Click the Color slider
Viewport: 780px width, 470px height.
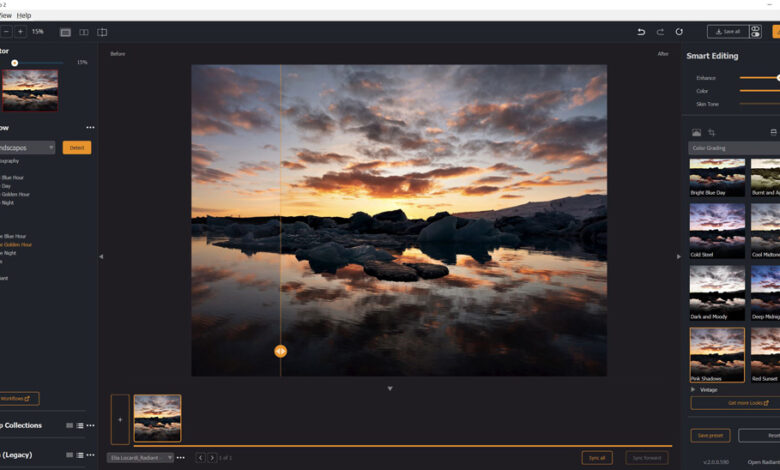pos(760,91)
